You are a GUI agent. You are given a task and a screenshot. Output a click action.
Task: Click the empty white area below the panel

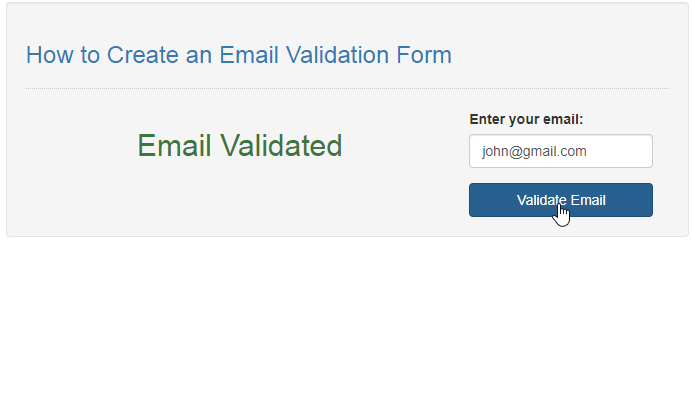(x=346, y=315)
